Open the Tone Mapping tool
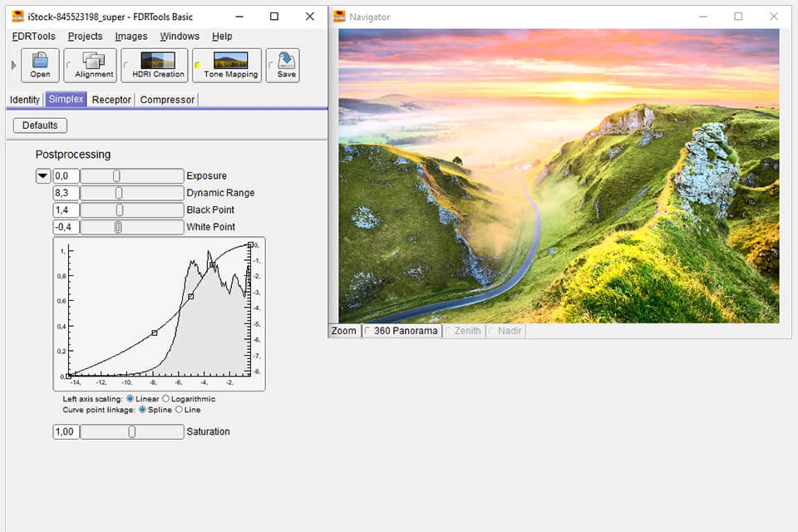 [226, 65]
